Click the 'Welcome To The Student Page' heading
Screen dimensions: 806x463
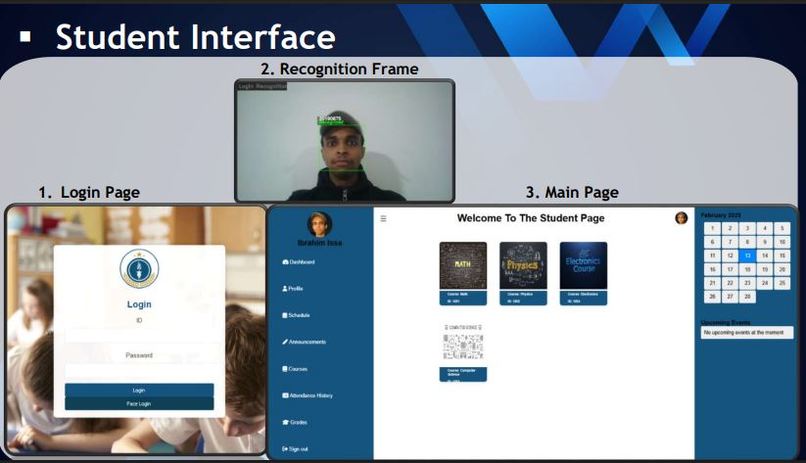point(530,218)
